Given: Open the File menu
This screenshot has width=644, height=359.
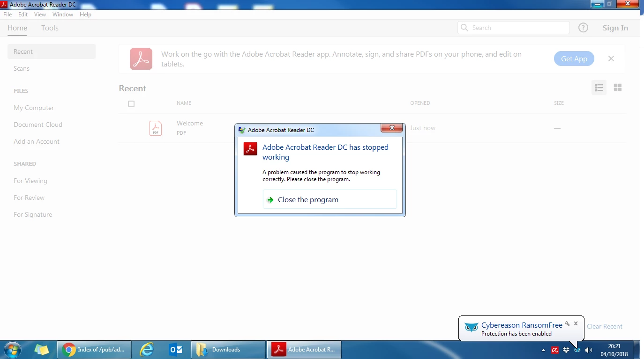Looking at the screenshot, I should coord(7,15).
